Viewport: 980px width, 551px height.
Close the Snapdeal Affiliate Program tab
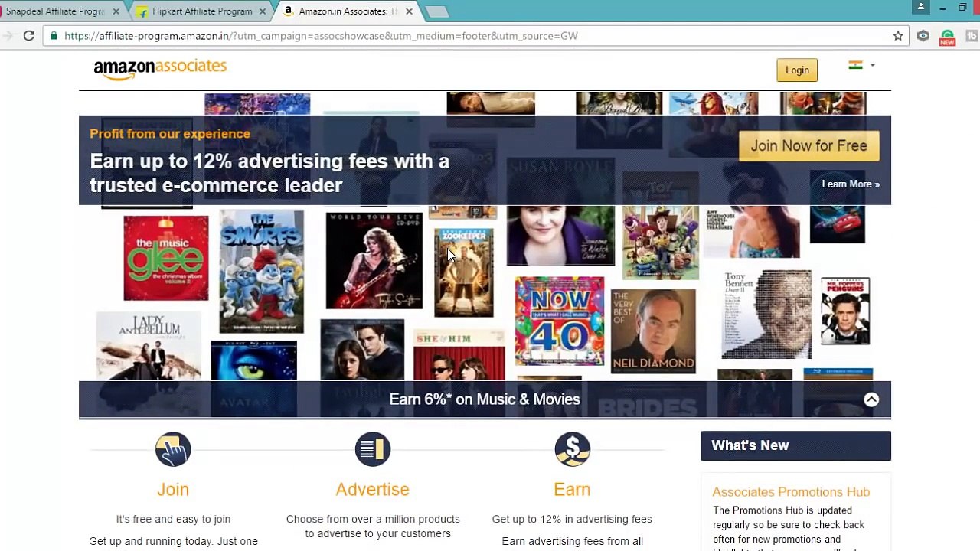[116, 11]
